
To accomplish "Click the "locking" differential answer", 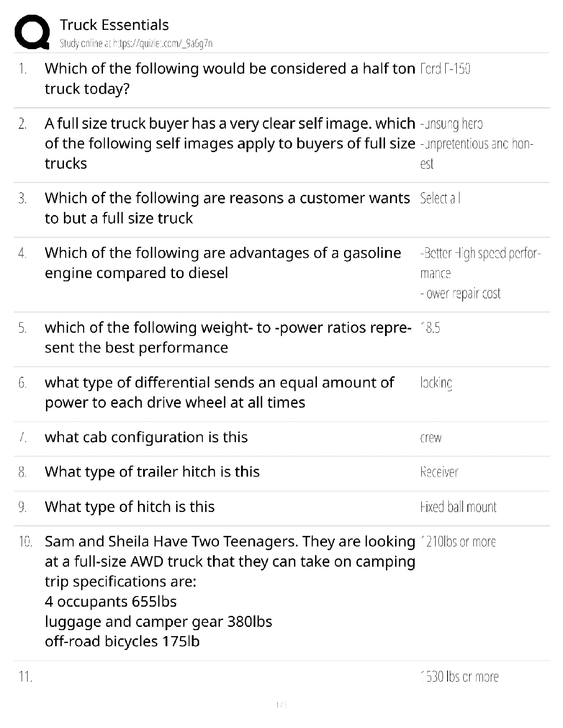I will [x=436, y=383].
